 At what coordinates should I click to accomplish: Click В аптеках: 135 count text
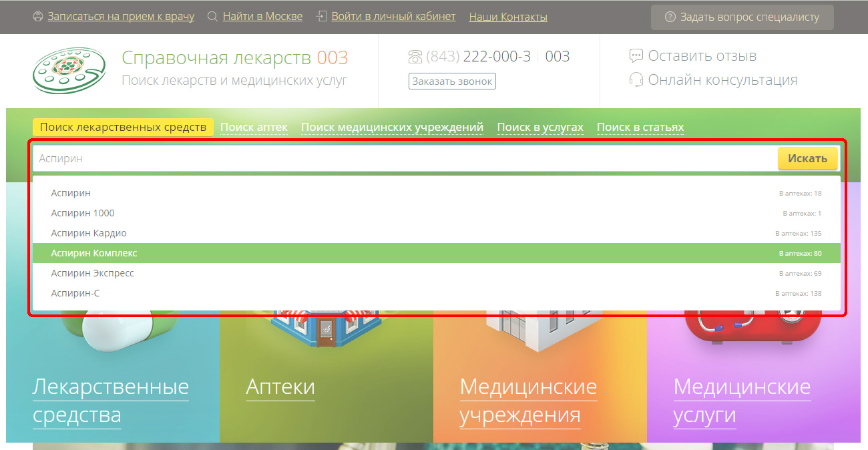(799, 233)
